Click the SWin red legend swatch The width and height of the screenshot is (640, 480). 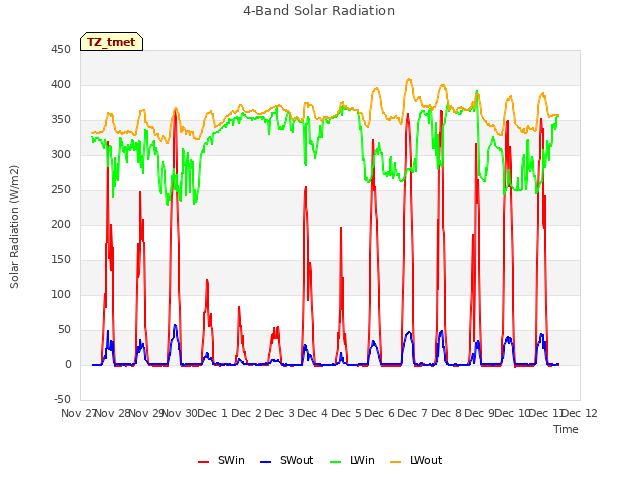[203, 462]
